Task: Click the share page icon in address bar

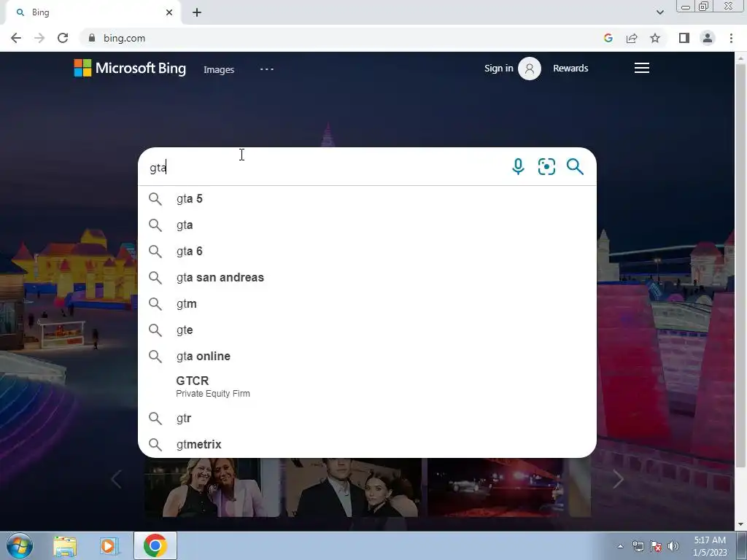Action: (632, 38)
